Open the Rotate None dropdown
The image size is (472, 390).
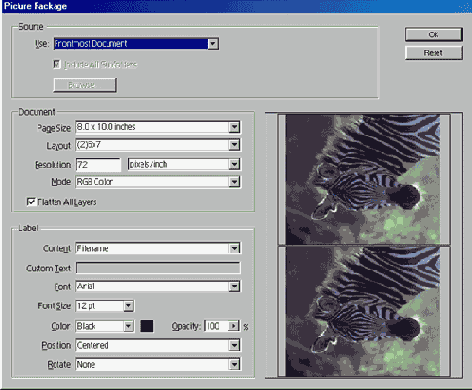pos(158,364)
